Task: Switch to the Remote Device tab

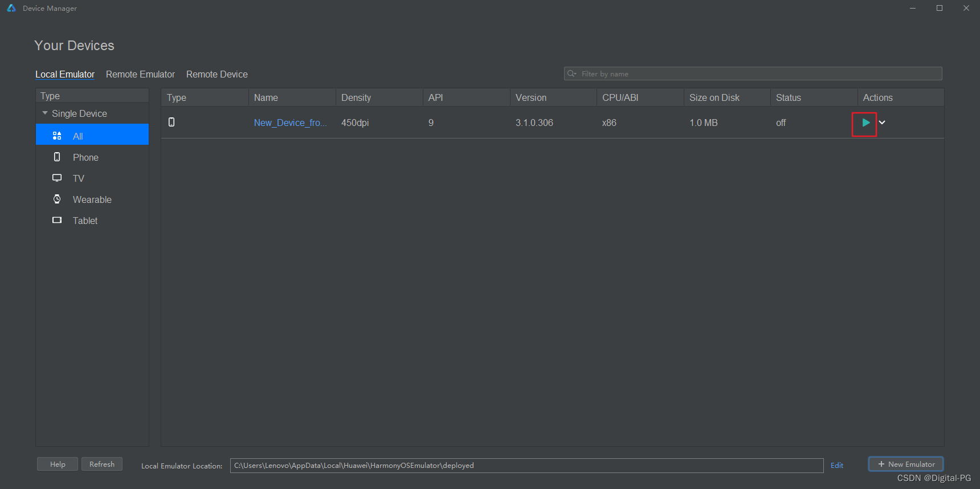Action: coord(217,74)
